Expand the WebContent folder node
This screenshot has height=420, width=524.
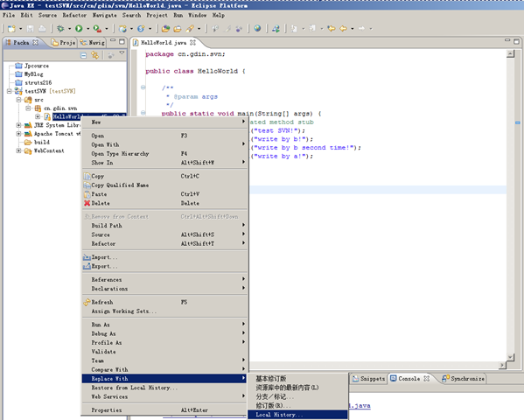(18, 150)
